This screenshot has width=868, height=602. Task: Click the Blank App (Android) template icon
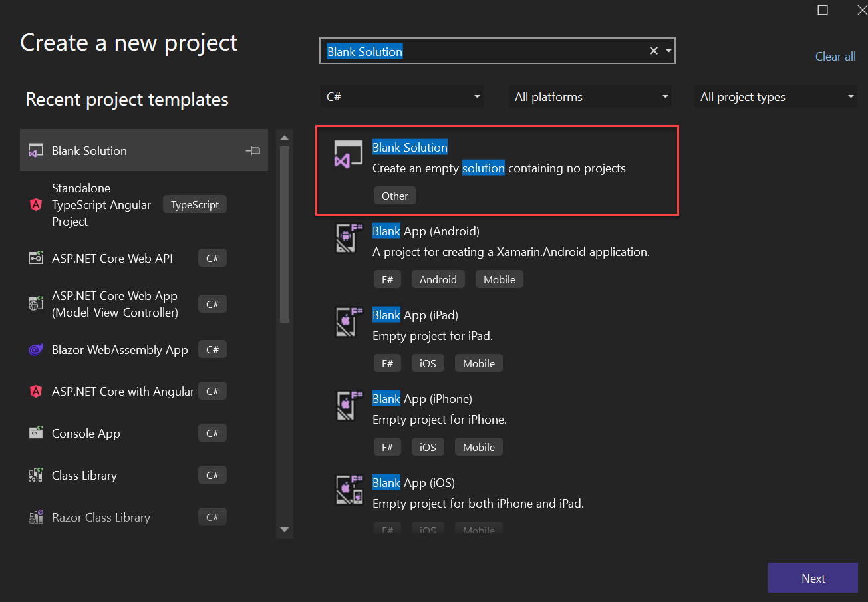point(349,238)
